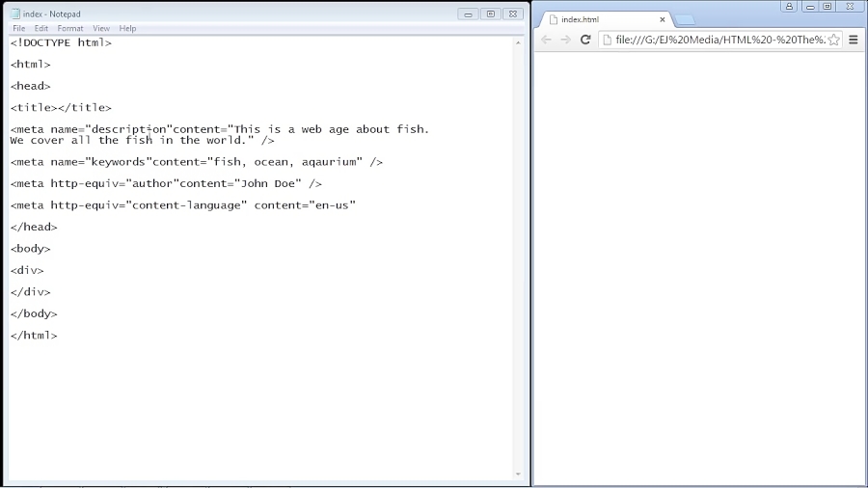This screenshot has height=488, width=868.
Task: Focus the Chrome address bar
Action: coord(719,40)
